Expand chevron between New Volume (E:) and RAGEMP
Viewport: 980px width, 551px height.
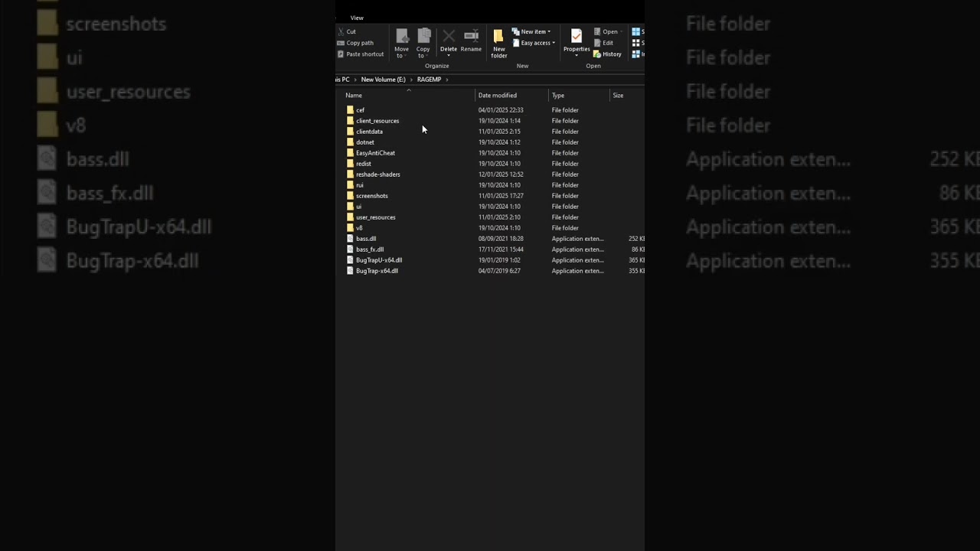pyautogui.click(x=411, y=80)
